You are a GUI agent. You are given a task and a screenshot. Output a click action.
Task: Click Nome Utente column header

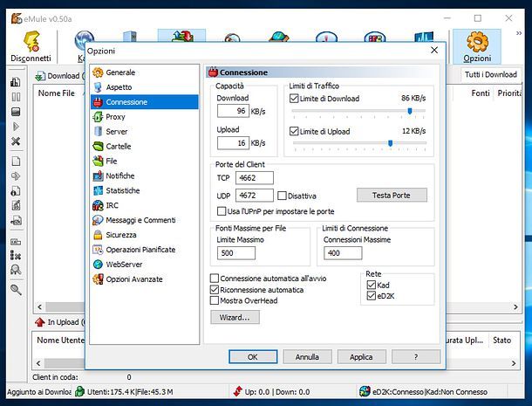60,341
